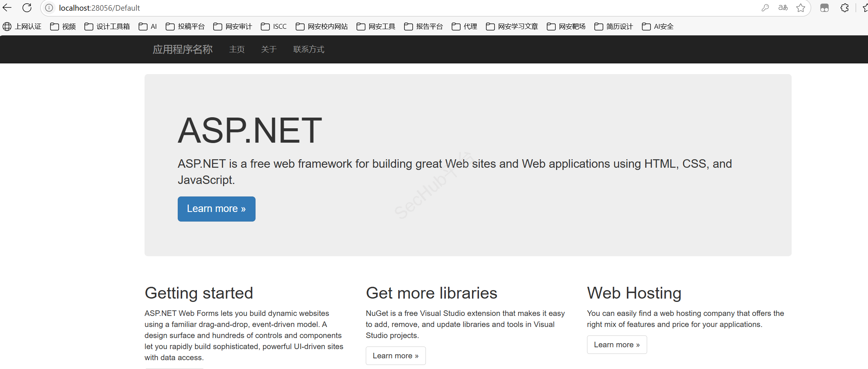This screenshot has height=369, width=868.
Task: Expand the 视频 bookmark folder
Action: [x=63, y=27]
